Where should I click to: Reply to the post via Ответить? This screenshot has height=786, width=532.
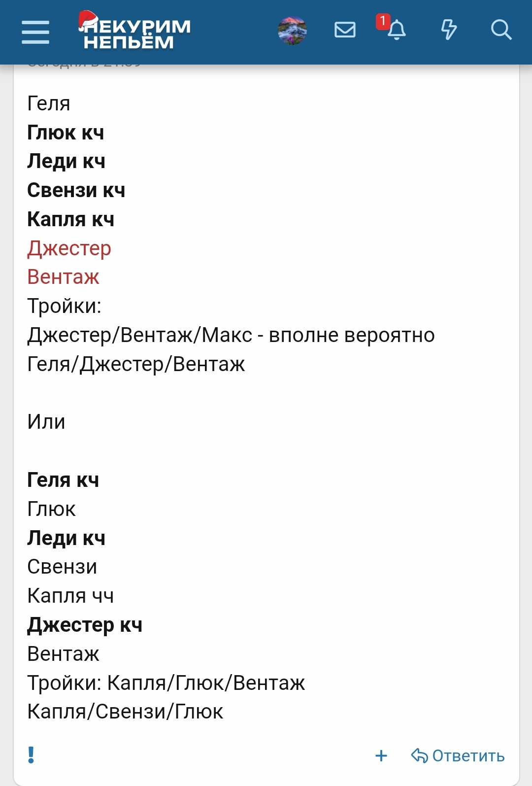tap(458, 755)
